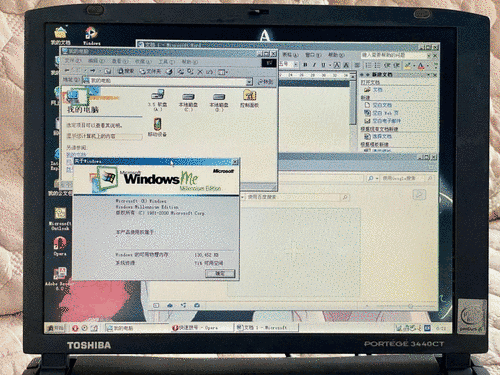Toggle Bold formatting in the Word toolbar
Viewport: 500px width, 375px height.
coord(305,65)
